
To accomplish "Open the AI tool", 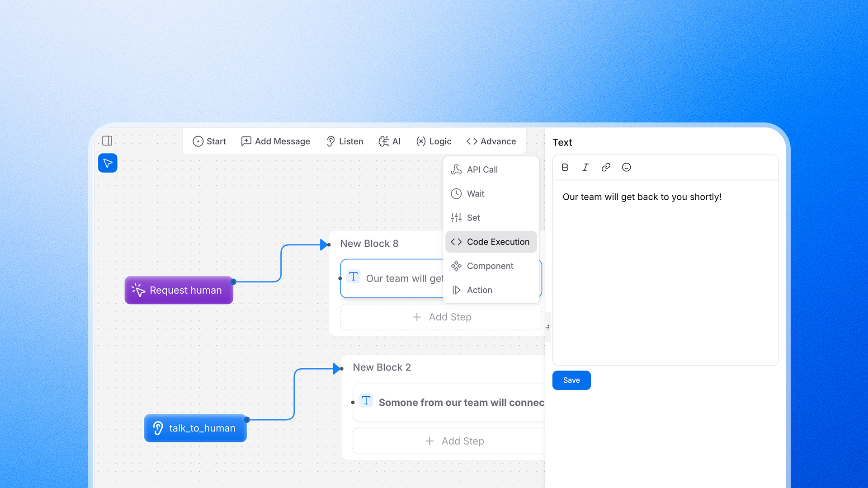I will click(x=389, y=141).
